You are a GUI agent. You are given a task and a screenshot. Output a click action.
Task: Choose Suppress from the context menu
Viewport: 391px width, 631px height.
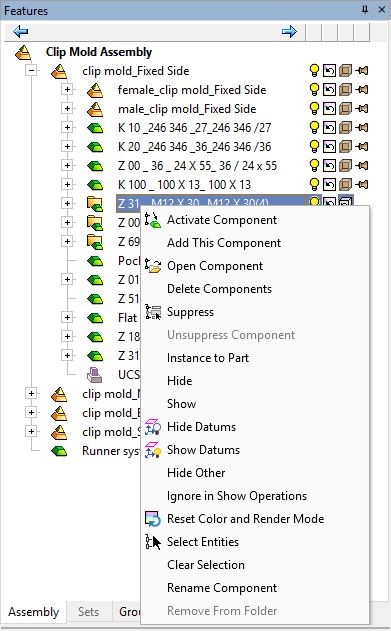pyautogui.click(x=190, y=312)
